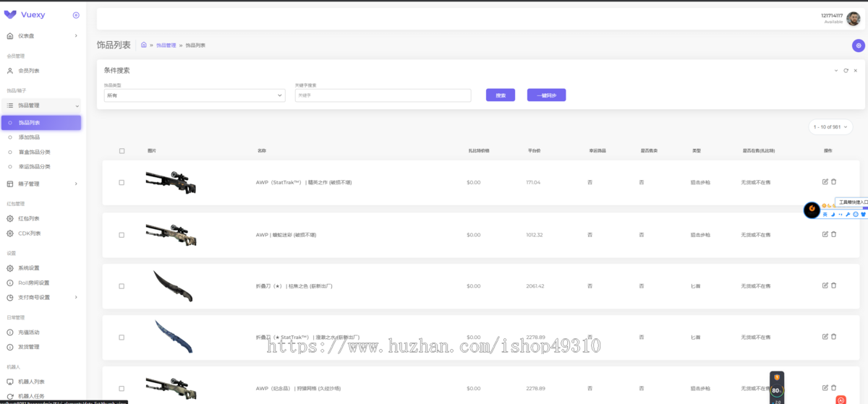Open 红包列表 in sidebar
The image size is (868, 404).
[x=29, y=218]
